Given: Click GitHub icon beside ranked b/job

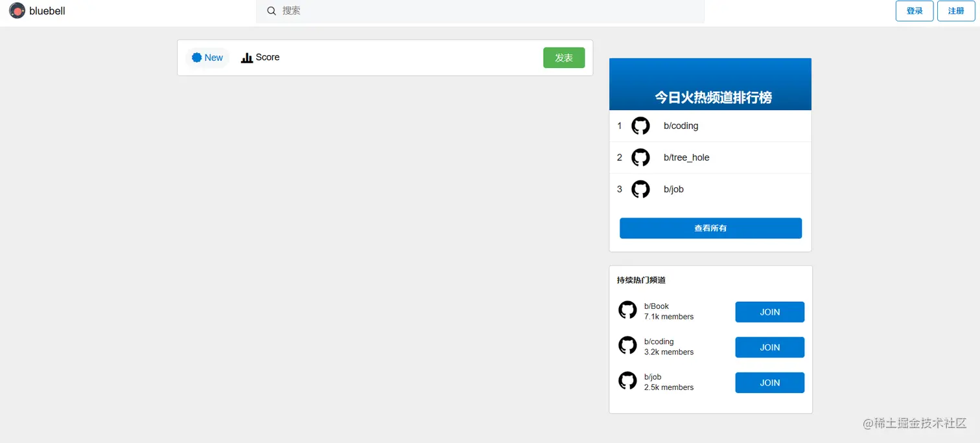Looking at the screenshot, I should pyautogui.click(x=640, y=189).
